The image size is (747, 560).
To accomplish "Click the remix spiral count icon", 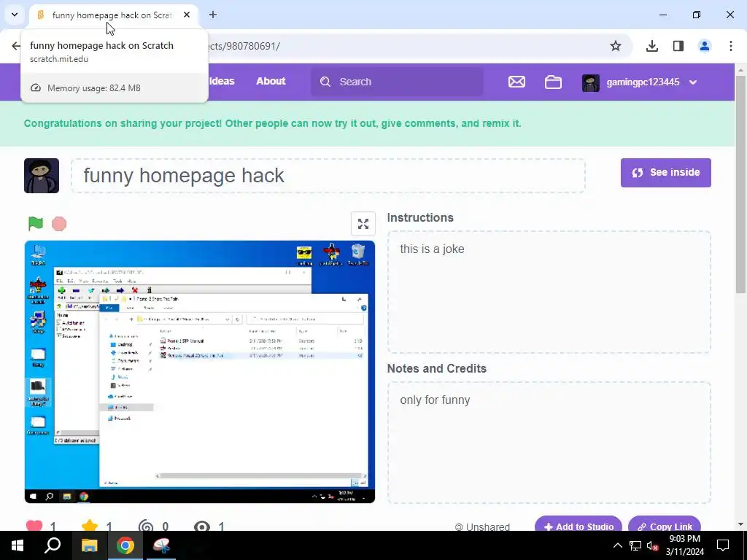I will click(146, 526).
